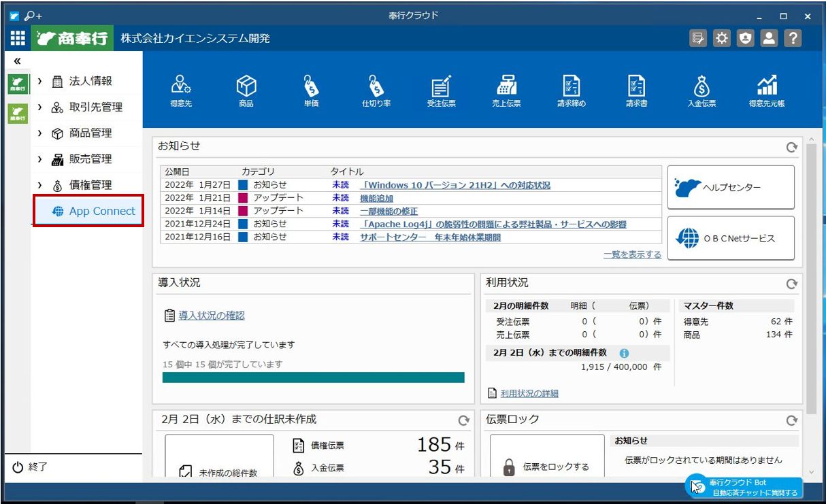Click the 未作成の総件数 card
The height and width of the screenshot is (504, 826).
(219, 456)
